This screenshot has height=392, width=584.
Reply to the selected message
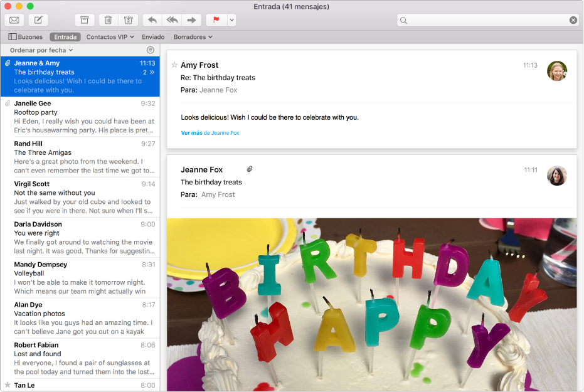click(x=151, y=19)
